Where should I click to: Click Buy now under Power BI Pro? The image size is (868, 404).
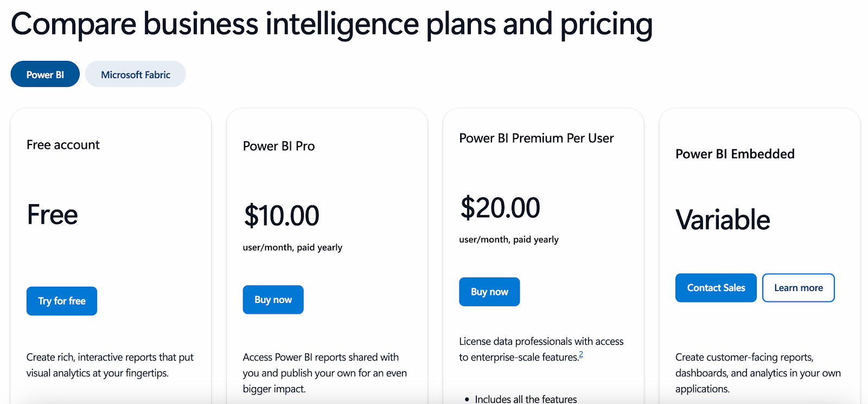coord(273,300)
